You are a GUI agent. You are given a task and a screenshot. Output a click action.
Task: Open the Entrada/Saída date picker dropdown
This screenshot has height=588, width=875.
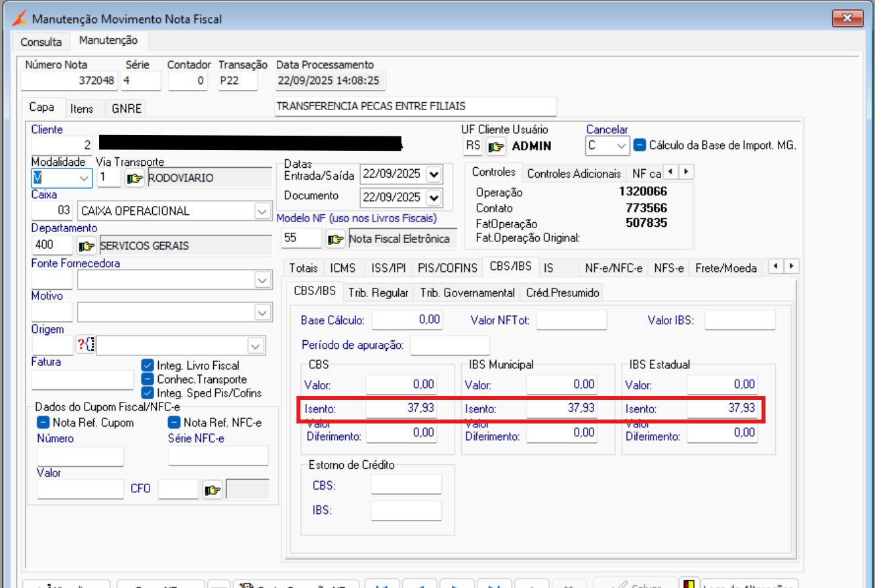click(434, 174)
